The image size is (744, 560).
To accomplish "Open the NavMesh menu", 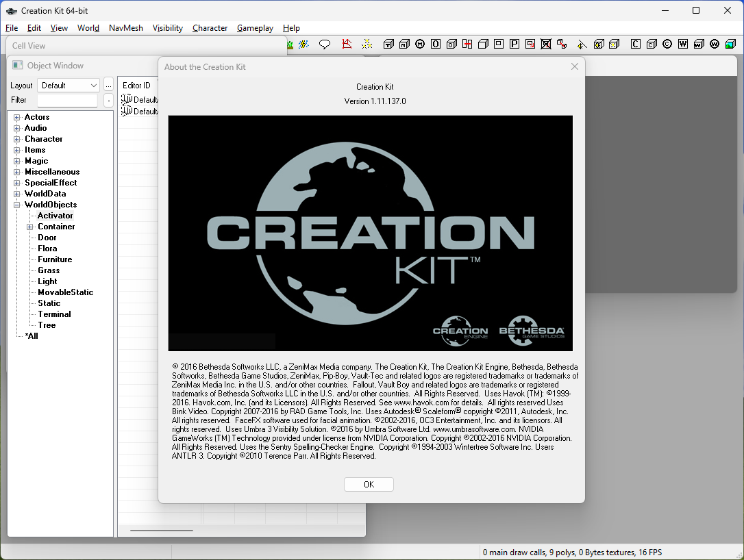I will (x=126, y=28).
